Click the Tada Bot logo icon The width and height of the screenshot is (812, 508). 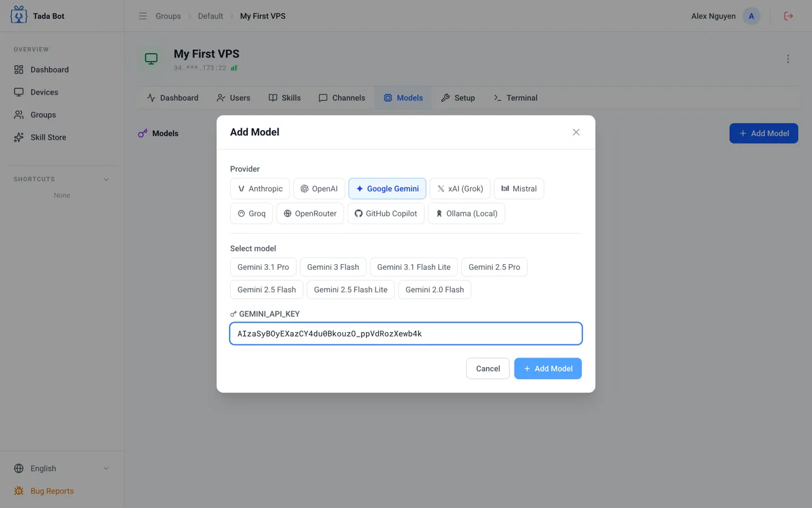tap(19, 15)
